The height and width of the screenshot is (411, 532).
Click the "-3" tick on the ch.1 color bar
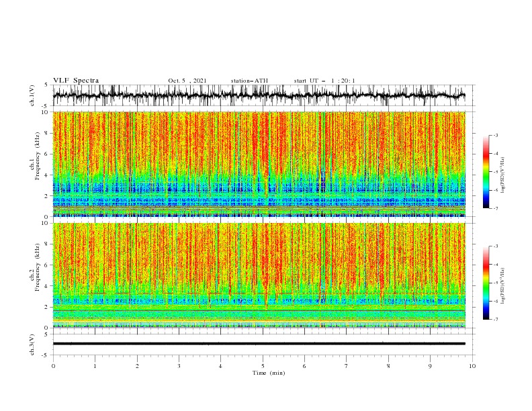click(496, 135)
